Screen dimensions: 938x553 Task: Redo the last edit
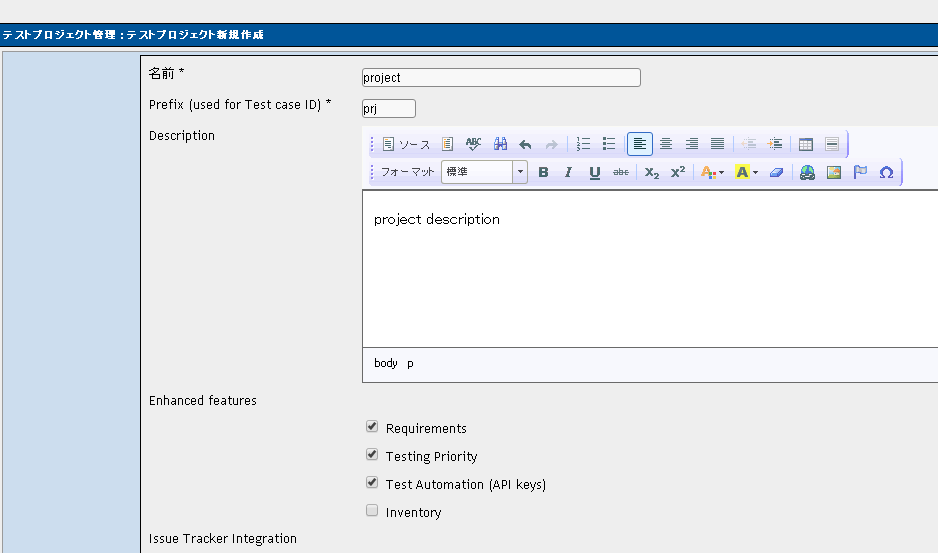(552, 144)
